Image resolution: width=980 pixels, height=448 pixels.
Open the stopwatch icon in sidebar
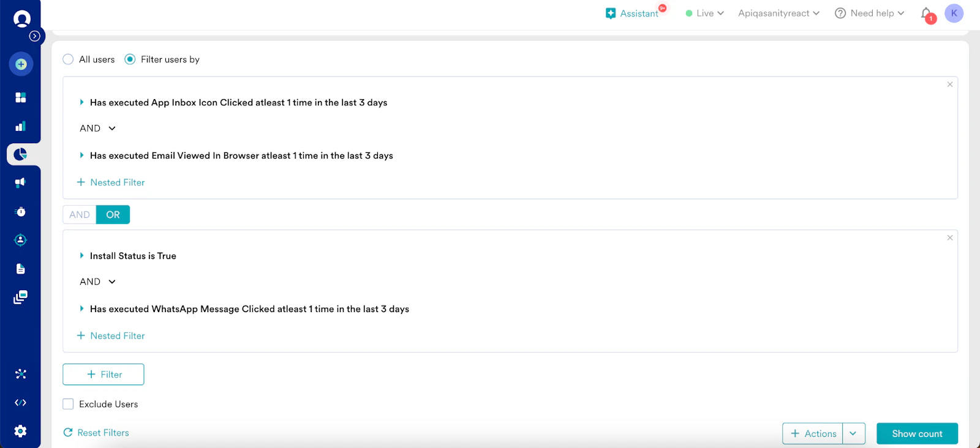pos(21,211)
